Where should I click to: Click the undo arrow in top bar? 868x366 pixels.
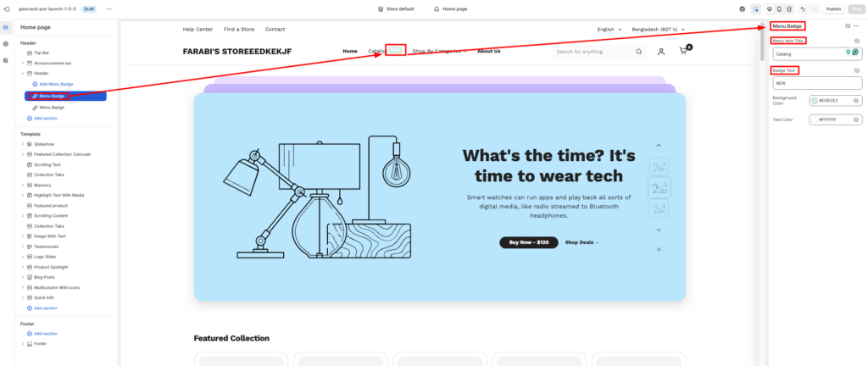click(x=802, y=8)
